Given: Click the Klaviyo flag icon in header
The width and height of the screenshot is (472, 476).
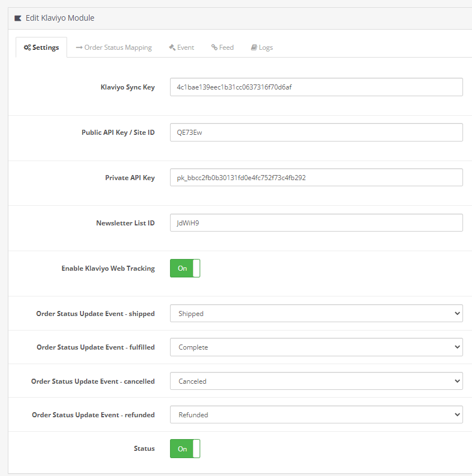Looking at the screenshot, I should point(18,18).
